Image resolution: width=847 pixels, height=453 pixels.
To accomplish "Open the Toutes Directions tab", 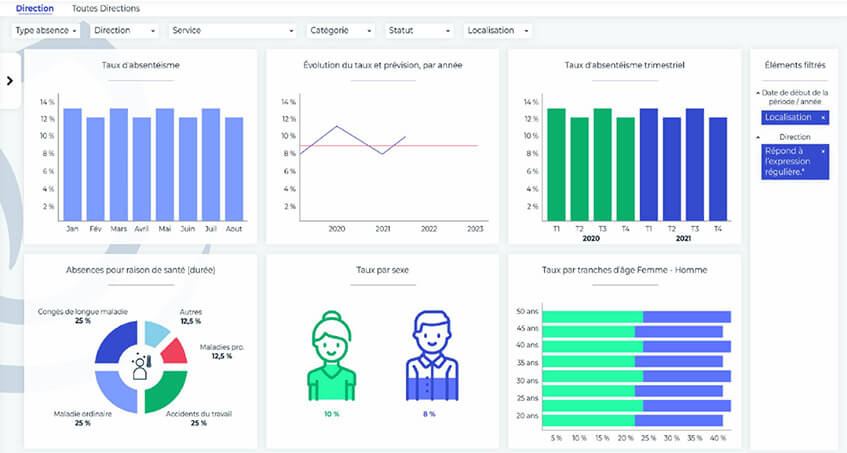I will (x=106, y=8).
